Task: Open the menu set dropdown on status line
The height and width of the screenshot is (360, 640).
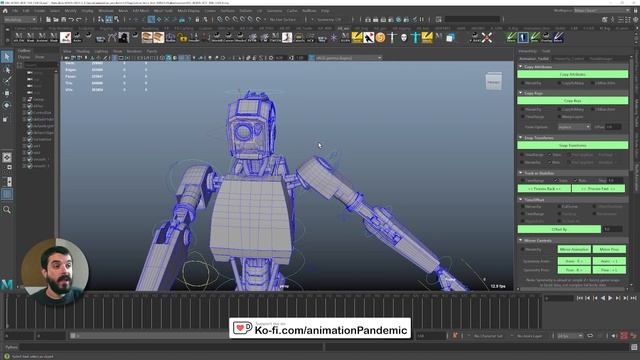Action: pos(20,19)
